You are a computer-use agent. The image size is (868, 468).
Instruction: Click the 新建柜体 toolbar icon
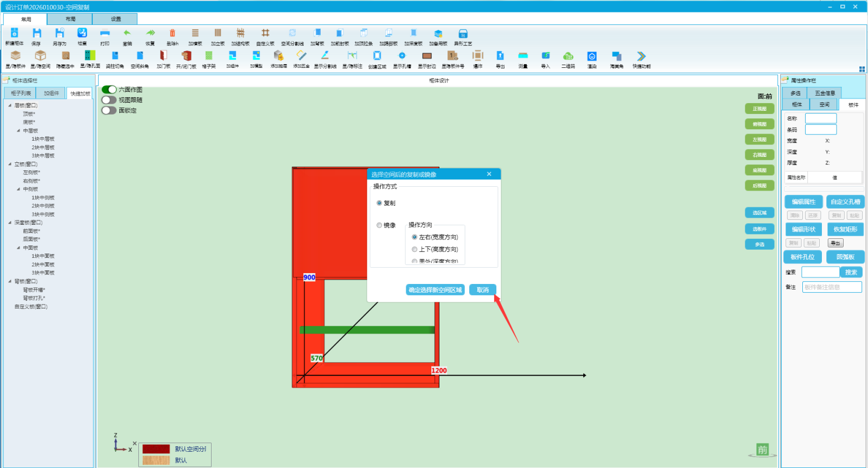[x=15, y=34]
